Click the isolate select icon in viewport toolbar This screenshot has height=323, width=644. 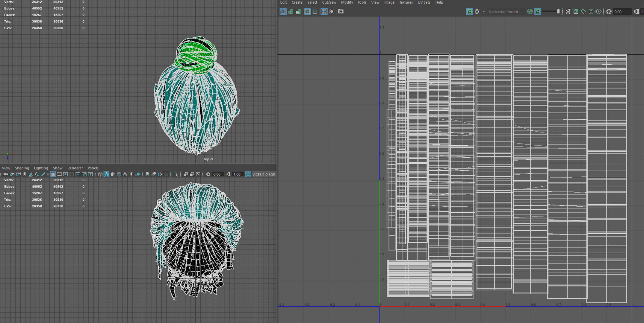click(176, 174)
